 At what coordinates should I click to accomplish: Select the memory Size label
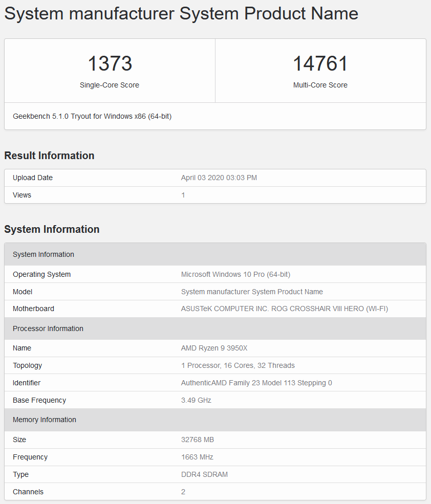coord(19,440)
